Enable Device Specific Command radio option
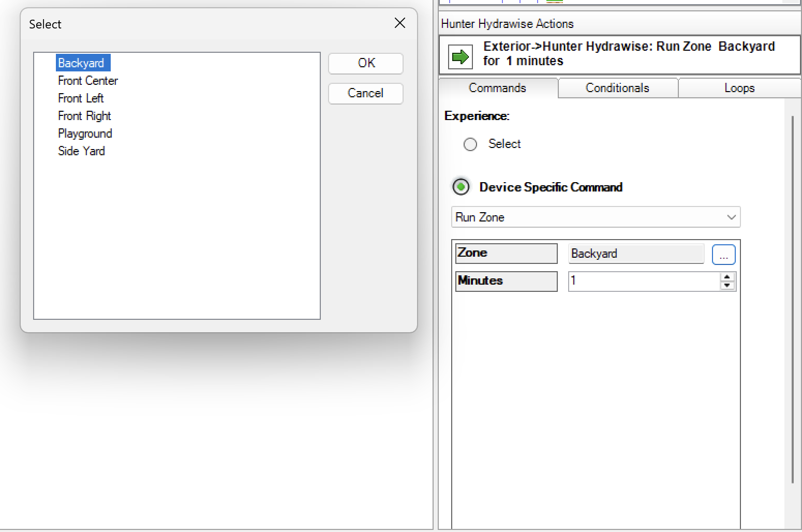This screenshot has height=532, width=802. tap(461, 187)
